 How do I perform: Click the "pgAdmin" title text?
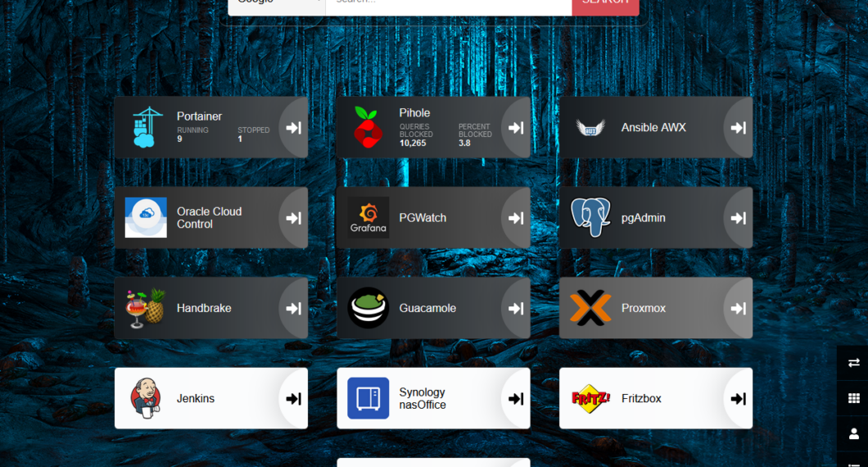(644, 218)
